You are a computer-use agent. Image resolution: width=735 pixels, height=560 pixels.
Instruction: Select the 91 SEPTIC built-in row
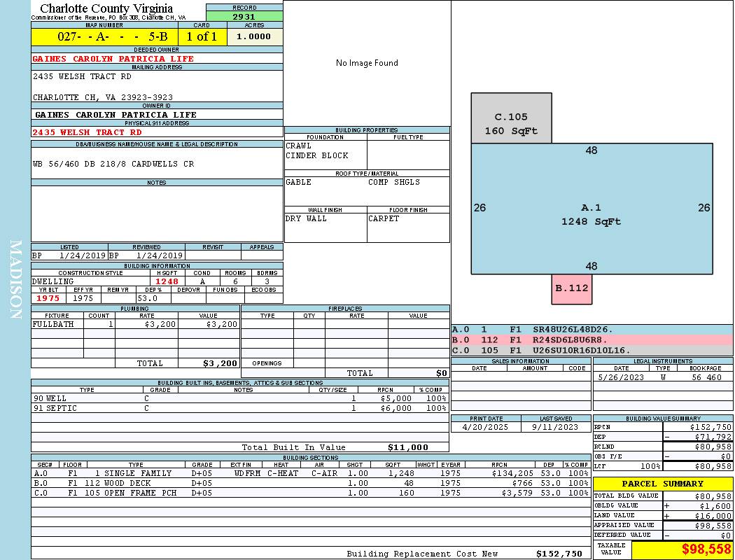tap(239, 408)
